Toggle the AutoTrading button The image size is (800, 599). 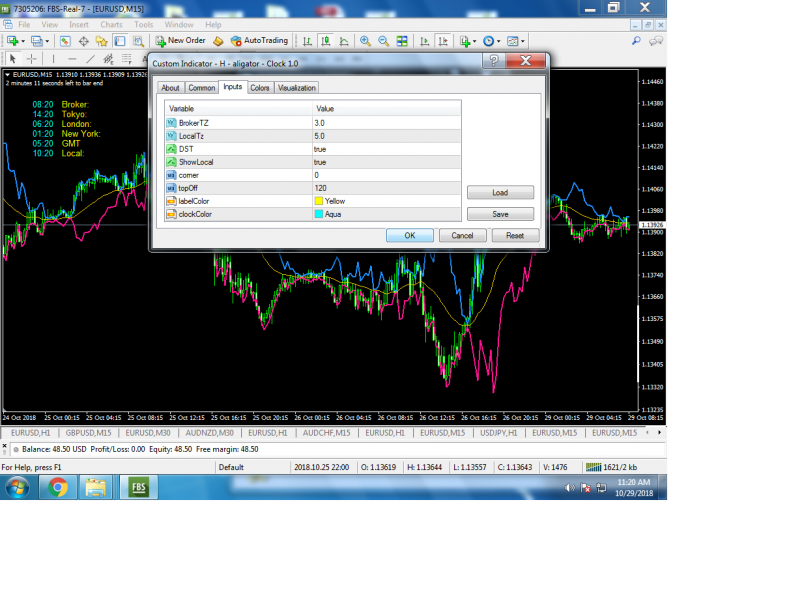(259, 41)
